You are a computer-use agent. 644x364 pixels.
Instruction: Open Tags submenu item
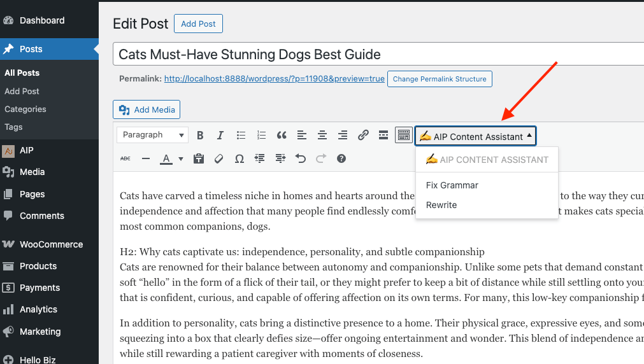click(x=13, y=127)
